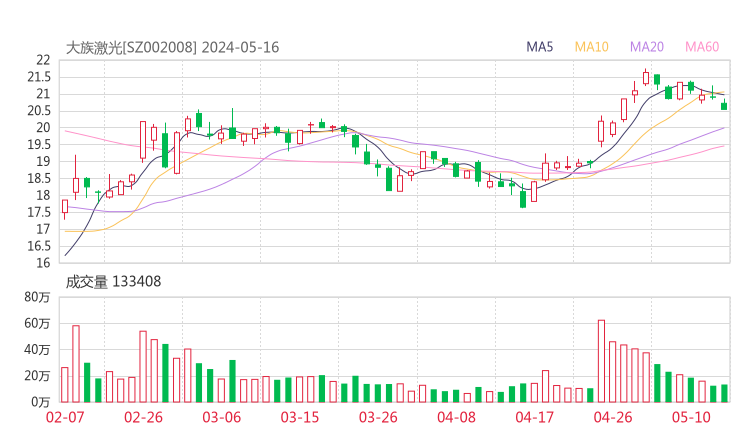This screenshot has height=440, width=740.
Task: Click the 04-08 date label
Action: pyautogui.click(x=456, y=417)
